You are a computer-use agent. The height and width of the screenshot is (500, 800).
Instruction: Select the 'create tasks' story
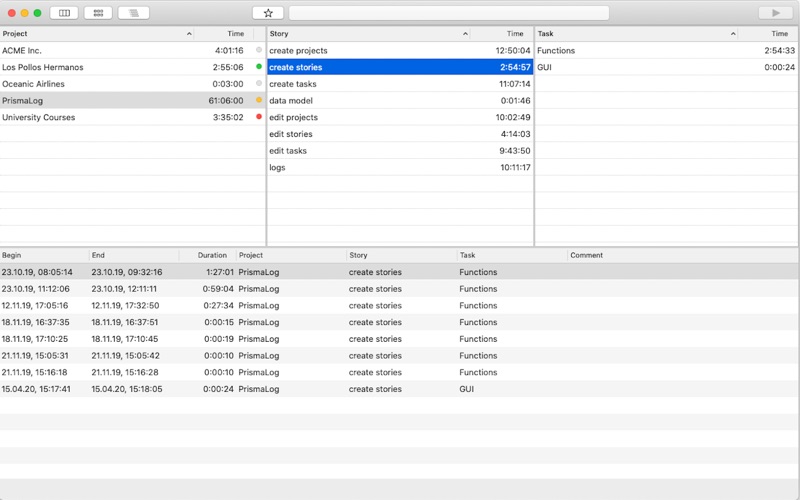point(400,84)
